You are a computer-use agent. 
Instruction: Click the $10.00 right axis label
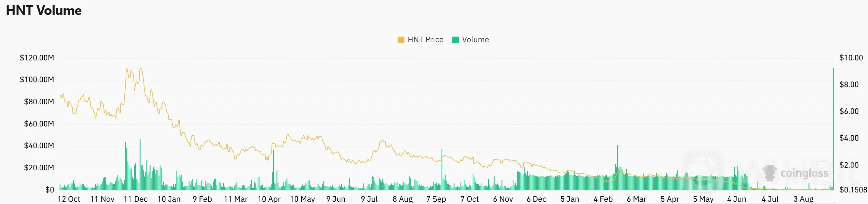(x=851, y=58)
